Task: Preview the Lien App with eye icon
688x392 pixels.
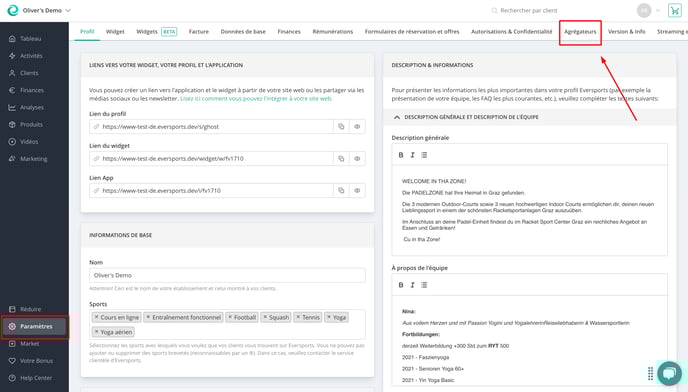Action: pos(357,191)
